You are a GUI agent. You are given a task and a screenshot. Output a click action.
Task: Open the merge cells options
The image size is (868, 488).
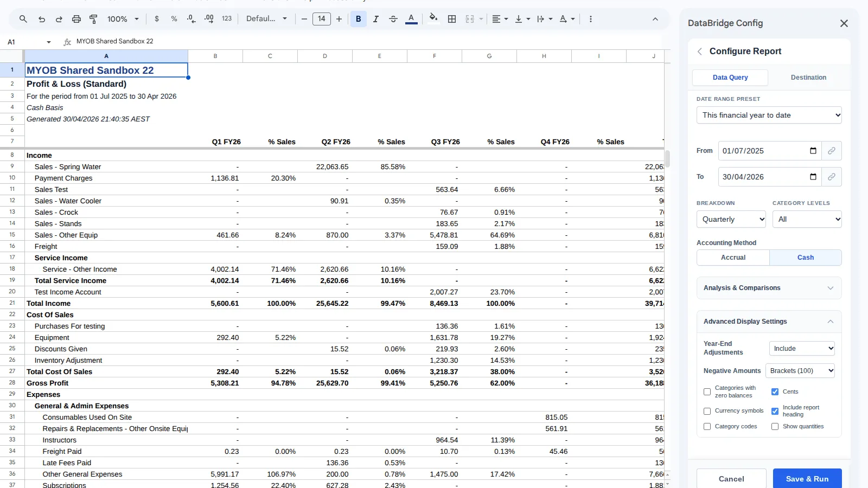[x=474, y=19]
